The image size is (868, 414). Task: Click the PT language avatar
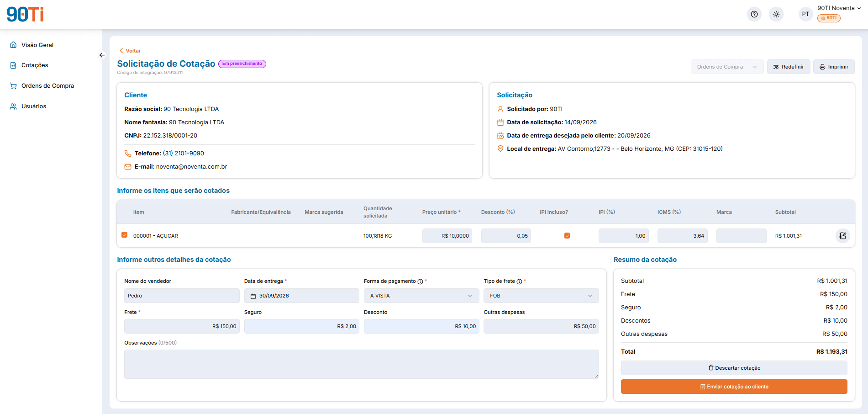(806, 14)
